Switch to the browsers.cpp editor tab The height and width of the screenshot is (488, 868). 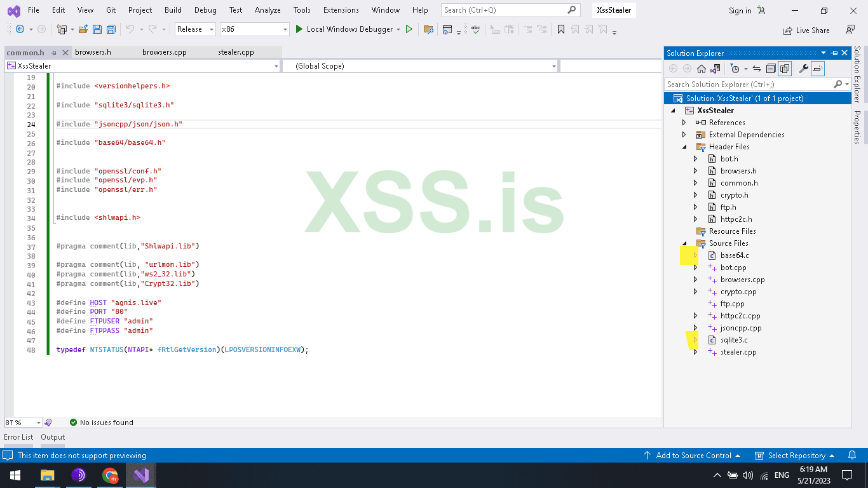tap(165, 52)
